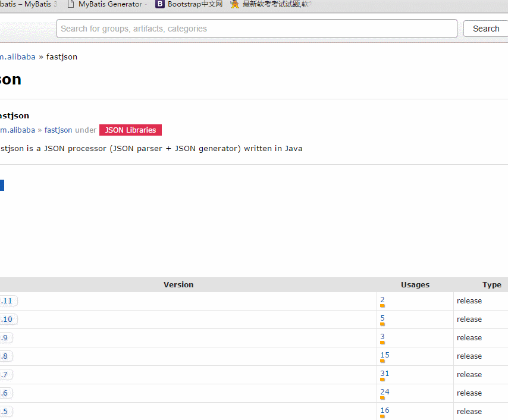Click the Bootstrap bookmark B icon

160,4
